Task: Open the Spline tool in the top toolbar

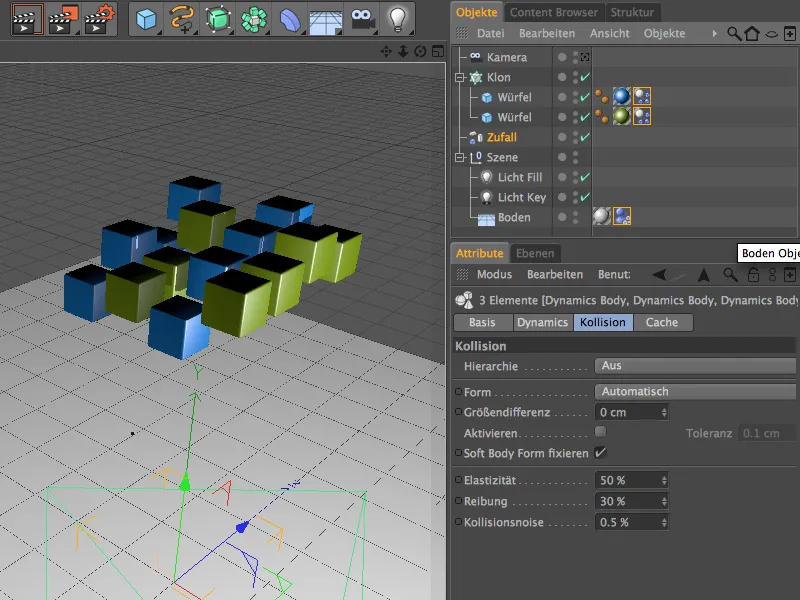Action: (x=182, y=16)
